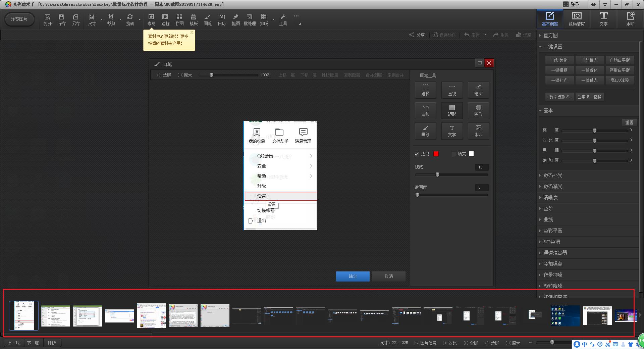The width and height of the screenshot is (644, 349).
Task: Expand the 直方图 histogram section
Action: (x=550, y=35)
